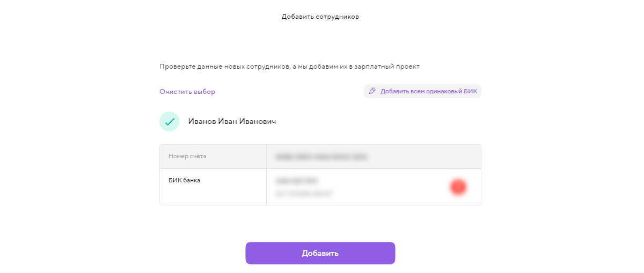This screenshot has height=273, width=644.
Task: Click the red round indicator in BIK row
Action: point(458,187)
